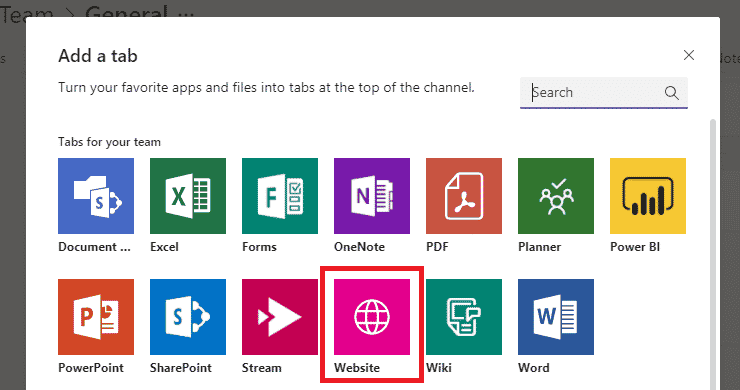Click the 'Power BI' label text

click(635, 247)
